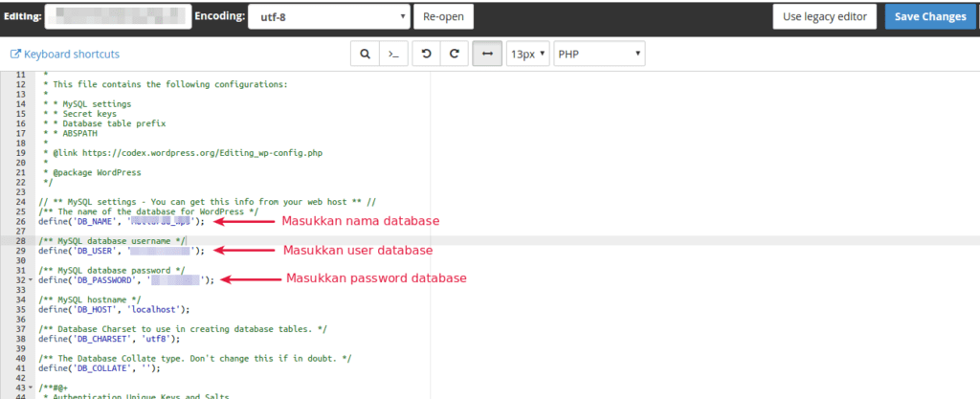980x399 pixels.
Task: Collapse the code fold arrow at line 32
Action: coord(31,280)
